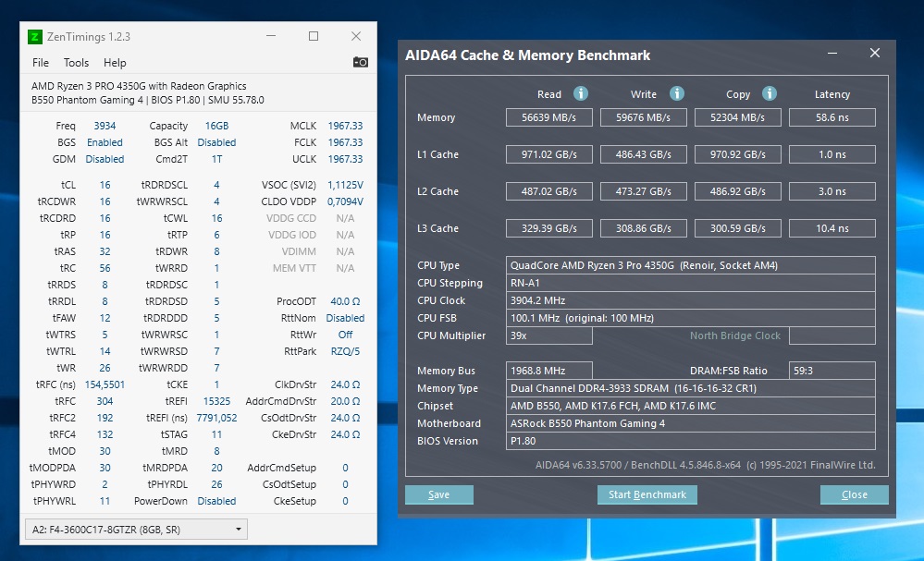Click the AddrCmdDrvStr value 20.0 Ω
Screen dimensions: 924x561
[x=345, y=401]
